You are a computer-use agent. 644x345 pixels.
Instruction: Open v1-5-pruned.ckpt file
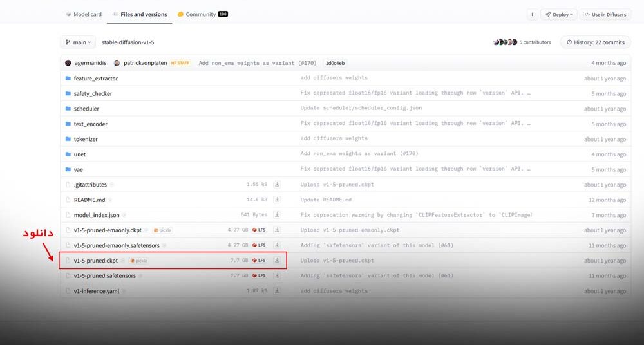96,261
